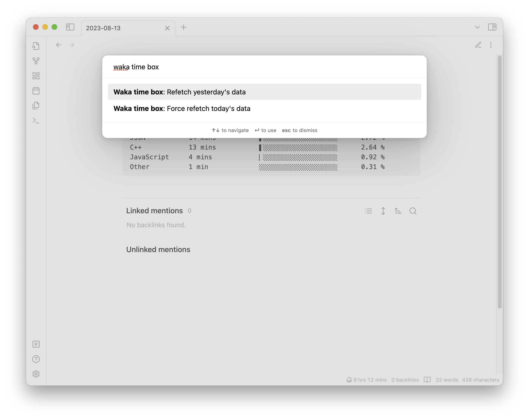Click the 9 hrs 12 mins status item
Viewport: 529px width, 420px height.
[367, 380]
